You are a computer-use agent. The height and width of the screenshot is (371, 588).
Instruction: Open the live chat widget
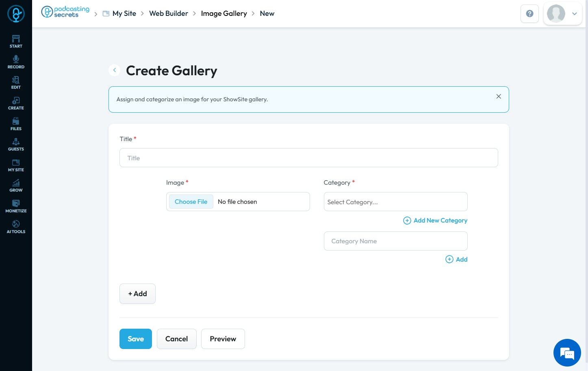click(567, 353)
